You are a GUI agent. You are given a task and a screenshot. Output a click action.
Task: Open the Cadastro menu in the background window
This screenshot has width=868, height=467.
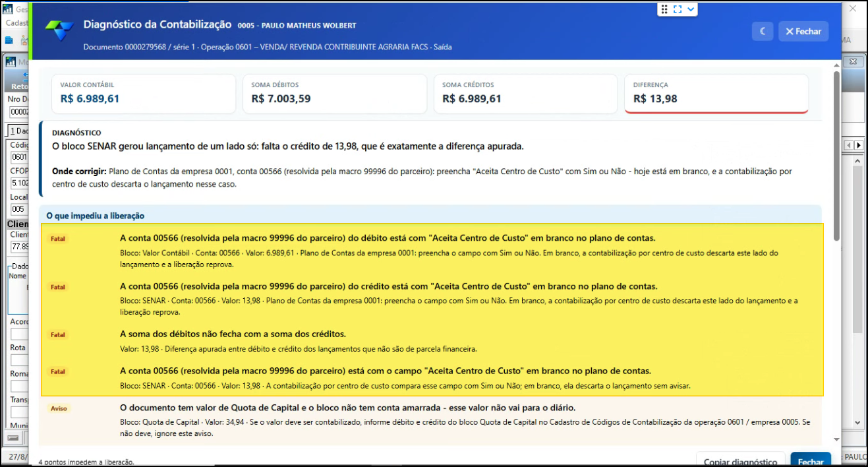(x=17, y=23)
